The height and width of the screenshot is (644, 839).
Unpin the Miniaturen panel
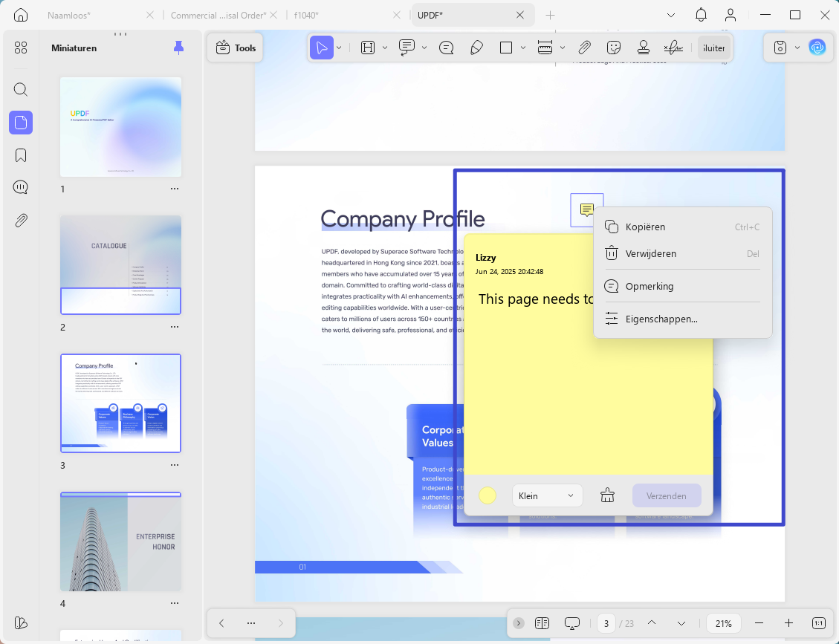point(178,48)
